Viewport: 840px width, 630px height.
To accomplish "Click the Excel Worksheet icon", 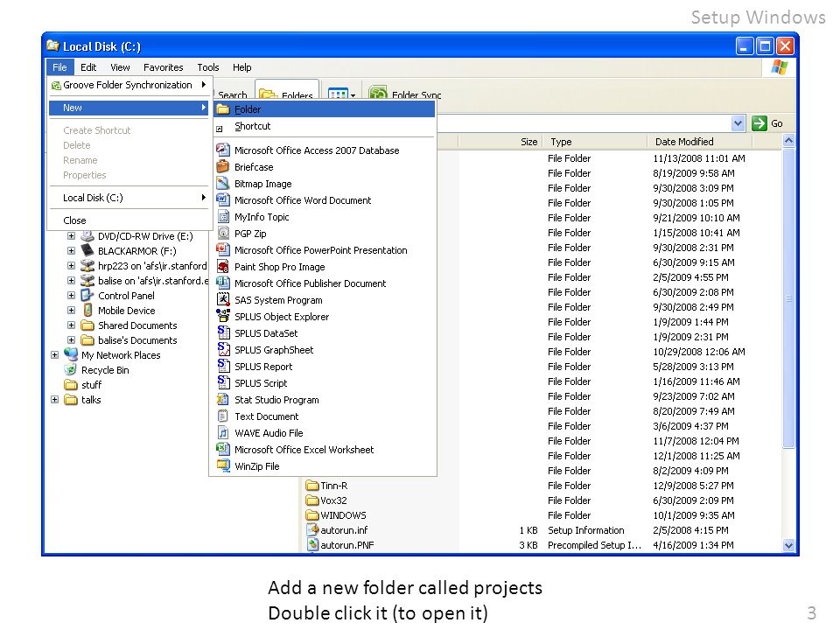I will tap(223, 449).
